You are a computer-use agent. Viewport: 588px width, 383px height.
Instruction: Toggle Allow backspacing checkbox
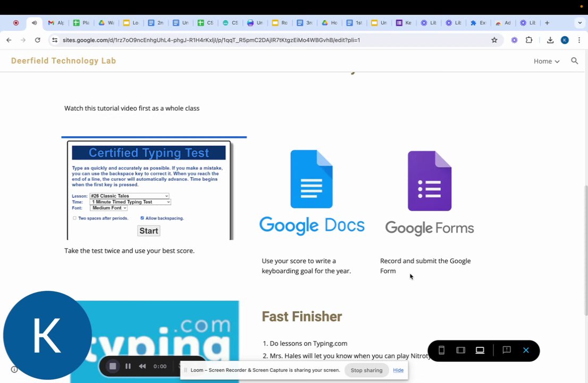(142, 218)
